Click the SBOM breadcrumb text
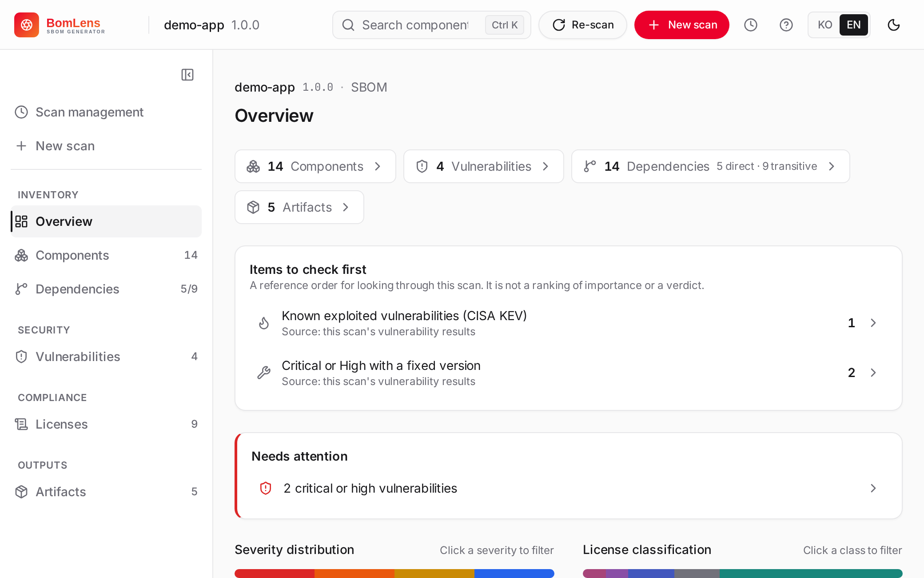The image size is (924, 578). click(369, 87)
